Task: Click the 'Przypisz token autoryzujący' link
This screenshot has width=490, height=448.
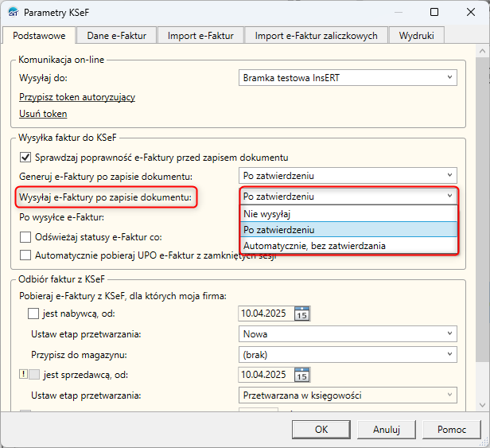Action: click(77, 97)
